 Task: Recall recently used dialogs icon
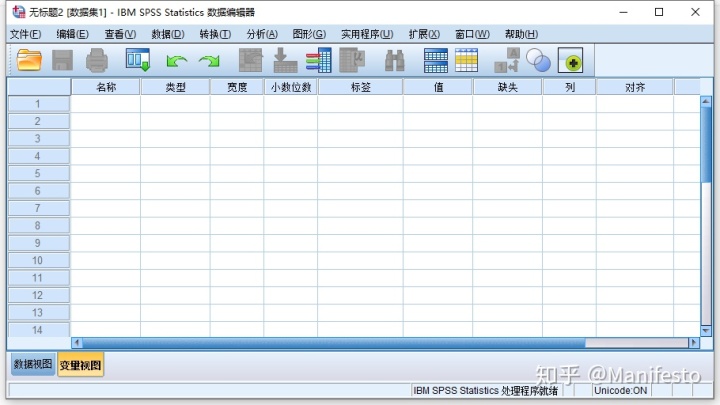coord(138,60)
